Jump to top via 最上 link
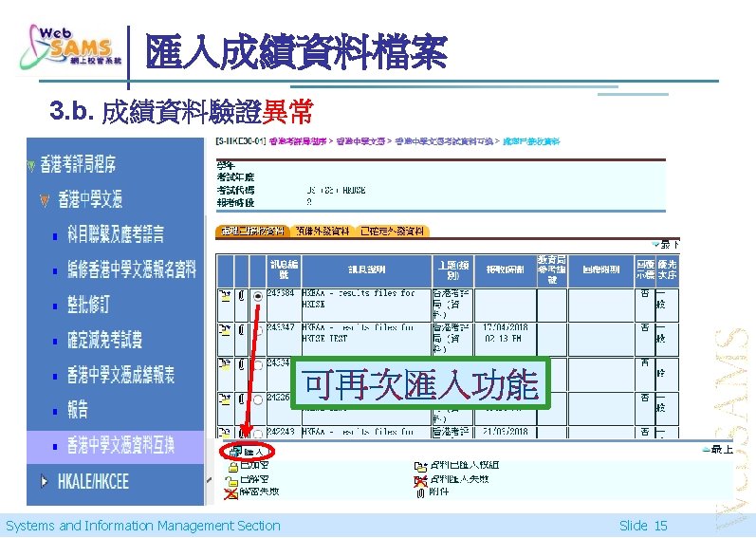 click(717, 450)
